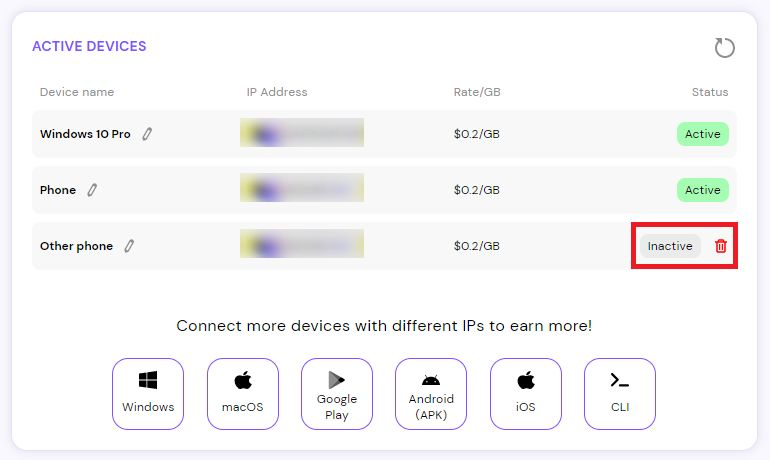Image resolution: width=770 pixels, height=460 pixels.
Task: Click the ACTIVE DEVICES heading
Action: 89,46
